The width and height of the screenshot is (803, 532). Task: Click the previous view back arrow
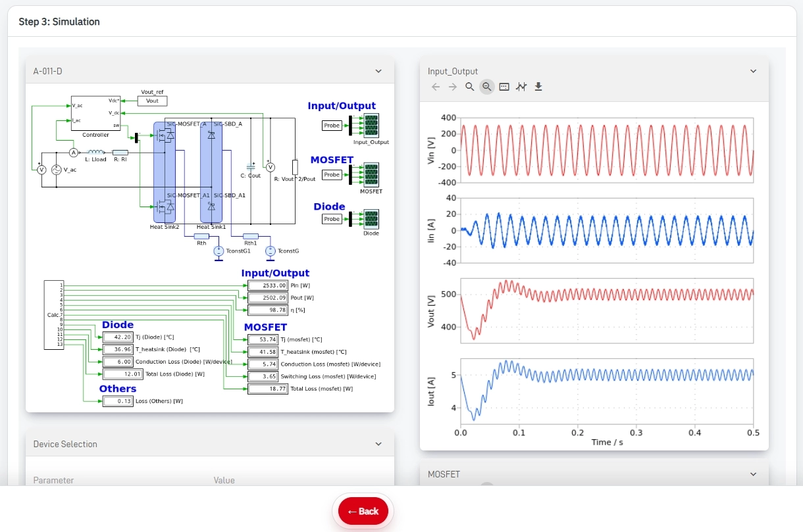(x=436, y=87)
